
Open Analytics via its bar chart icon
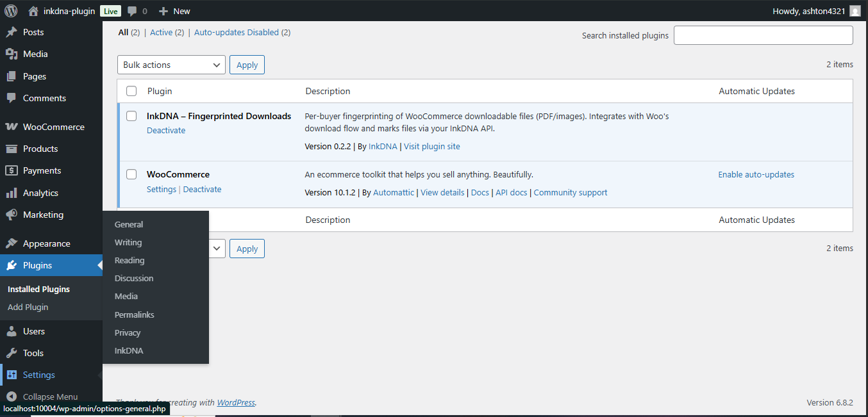click(11, 193)
